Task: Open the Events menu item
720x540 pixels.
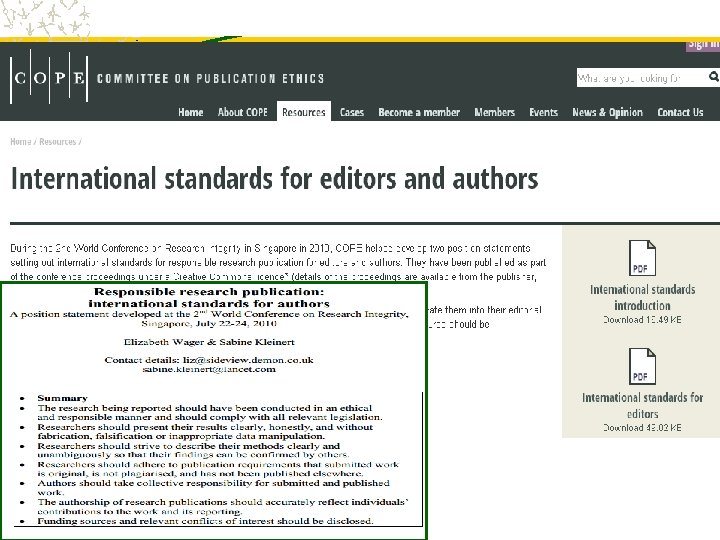Action: point(543,112)
